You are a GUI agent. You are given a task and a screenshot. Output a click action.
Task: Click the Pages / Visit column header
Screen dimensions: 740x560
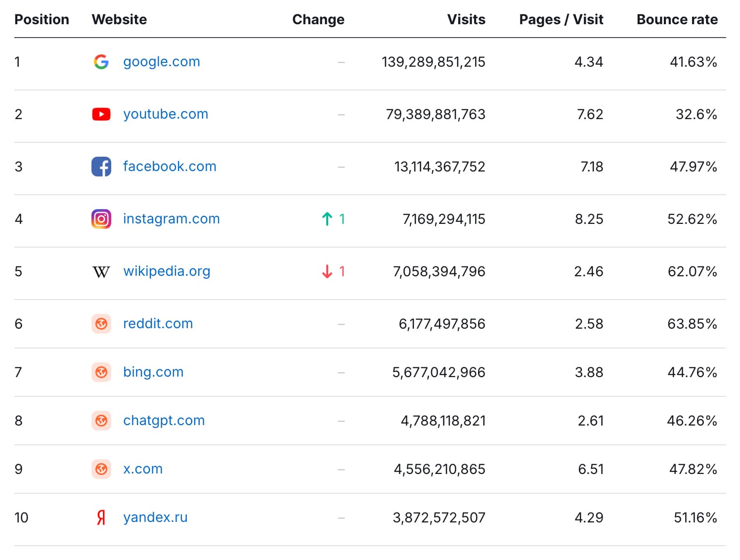click(561, 19)
